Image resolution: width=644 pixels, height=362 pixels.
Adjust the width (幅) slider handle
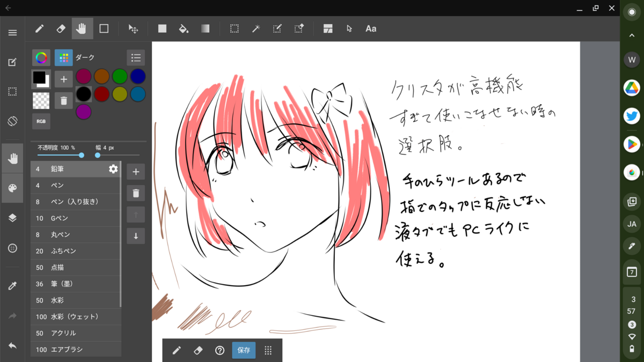pos(98,155)
